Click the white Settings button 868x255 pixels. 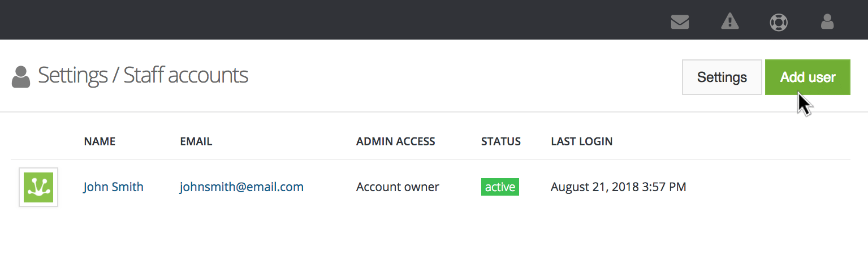(x=722, y=77)
